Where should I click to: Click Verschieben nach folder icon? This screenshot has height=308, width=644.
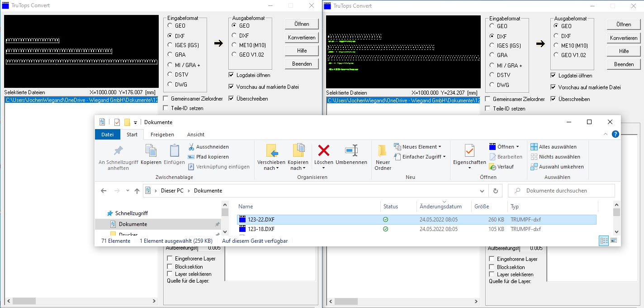[271, 150]
